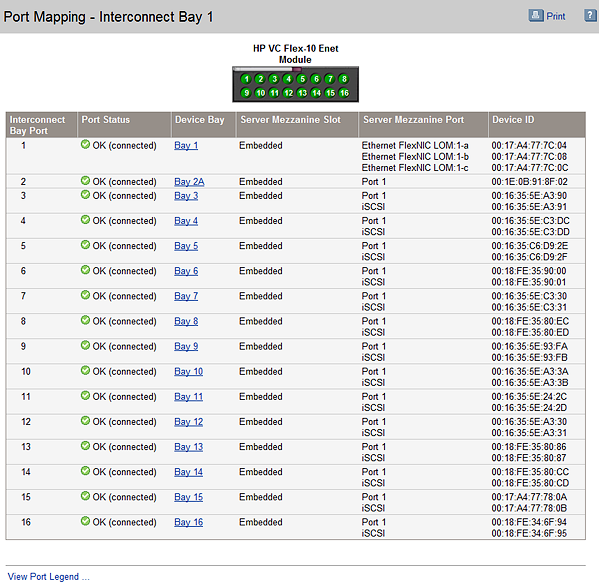
Task: Select port 3 on module diagram
Action: pyautogui.click(x=274, y=79)
